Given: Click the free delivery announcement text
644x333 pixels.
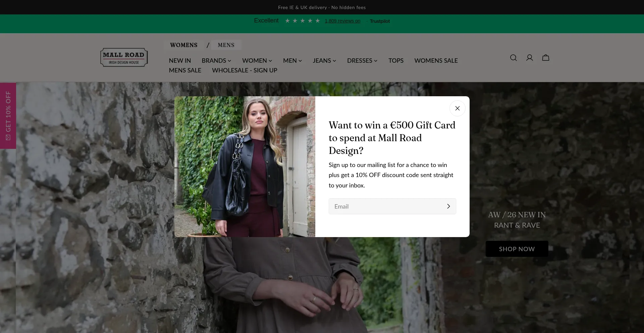Looking at the screenshot, I should pos(322,7).
